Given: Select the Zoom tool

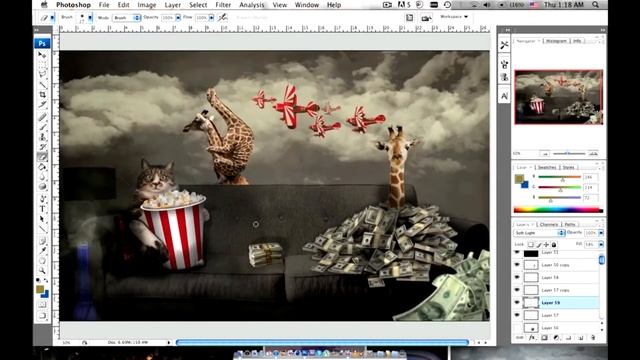Looking at the screenshot, I should pos(42,271).
